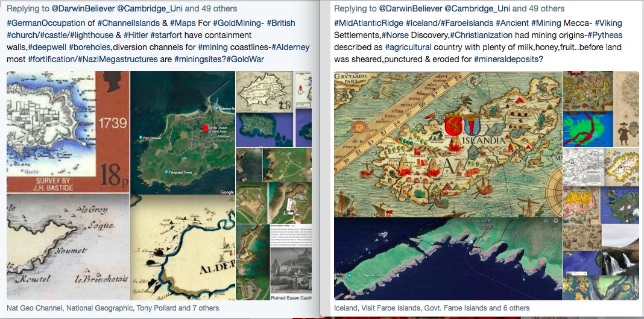Click the #church hashtag
Image resolution: width=644 pixels, height=319 pixels.
pyautogui.click(x=21, y=36)
